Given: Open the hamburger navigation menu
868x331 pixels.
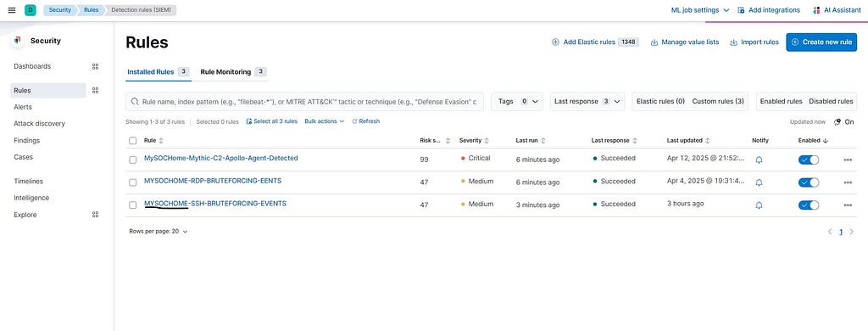Looking at the screenshot, I should pos(12,10).
